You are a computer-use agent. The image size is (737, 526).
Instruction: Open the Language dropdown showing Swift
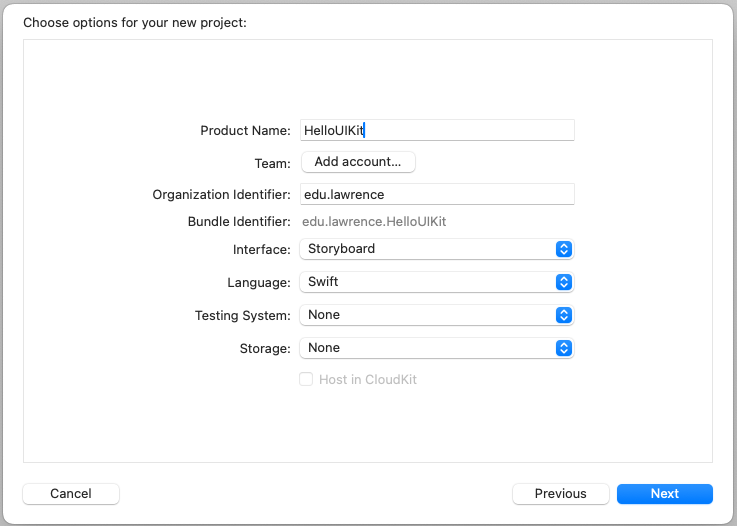point(437,282)
